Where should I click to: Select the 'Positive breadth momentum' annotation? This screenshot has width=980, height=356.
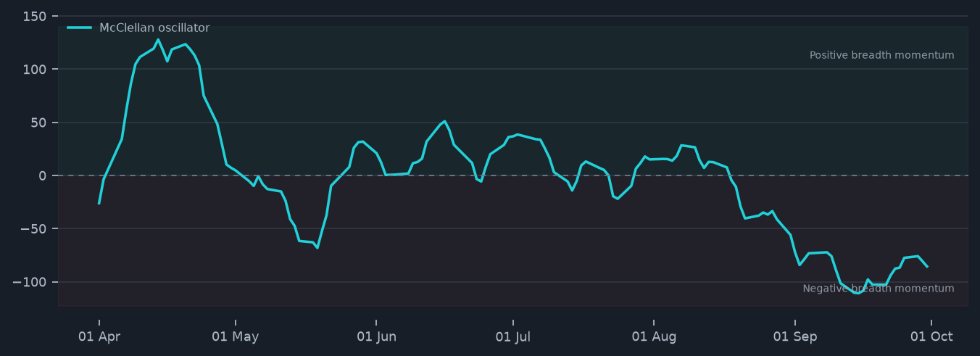tap(881, 55)
